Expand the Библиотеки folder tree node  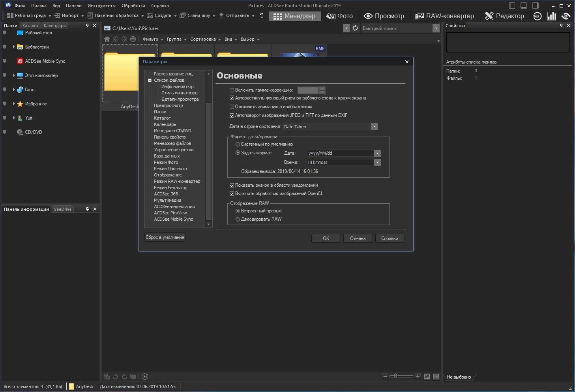pos(14,47)
